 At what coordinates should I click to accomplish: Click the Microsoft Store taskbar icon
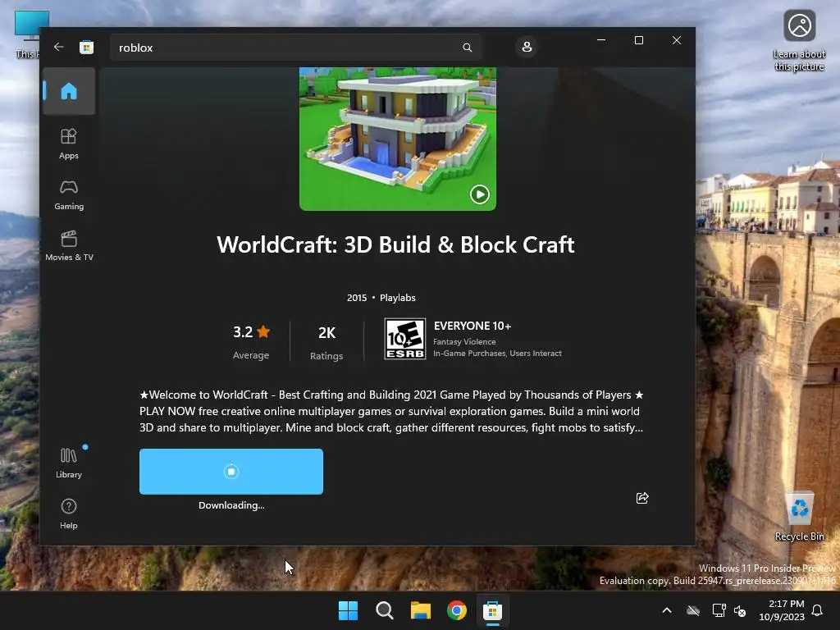[x=492, y=610]
